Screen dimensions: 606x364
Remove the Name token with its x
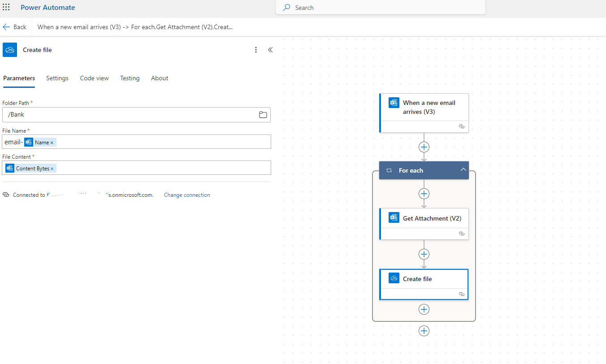coord(52,143)
